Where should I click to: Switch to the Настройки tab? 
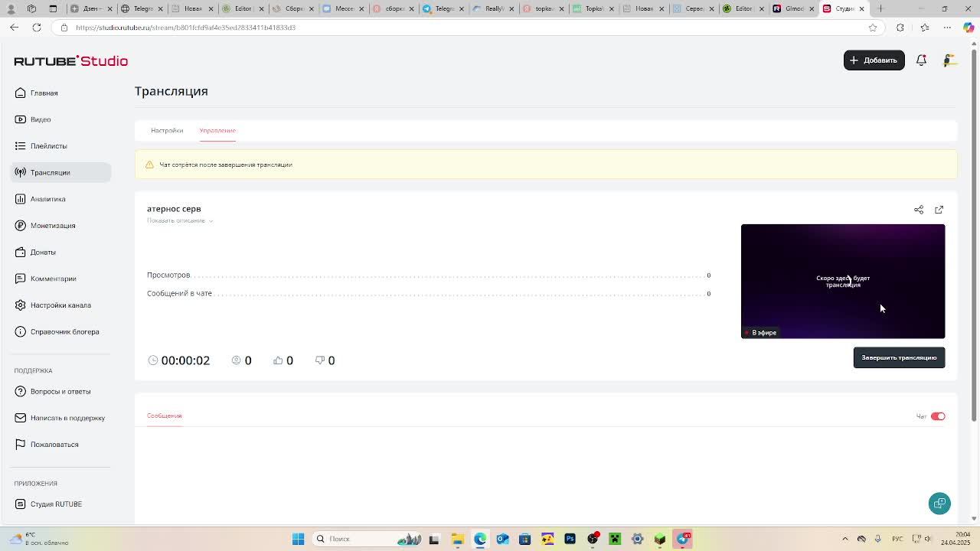[x=167, y=130]
